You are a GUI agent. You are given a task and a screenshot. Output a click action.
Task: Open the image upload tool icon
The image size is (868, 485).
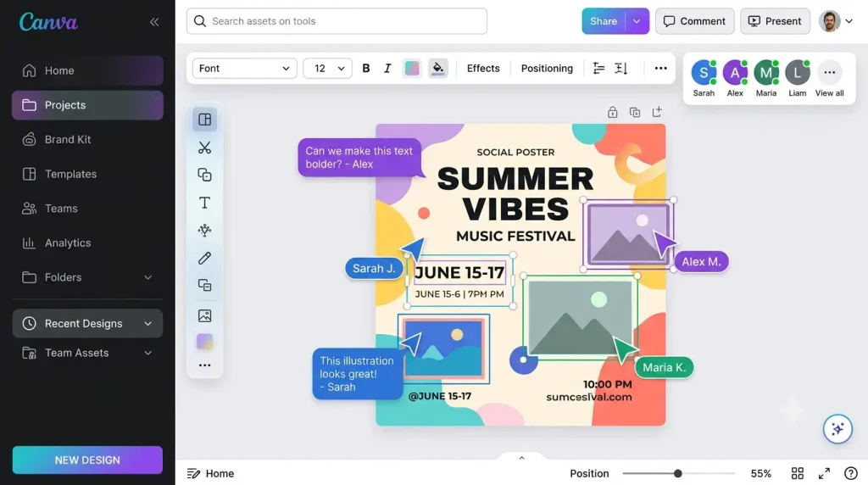pyautogui.click(x=205, y=315)
